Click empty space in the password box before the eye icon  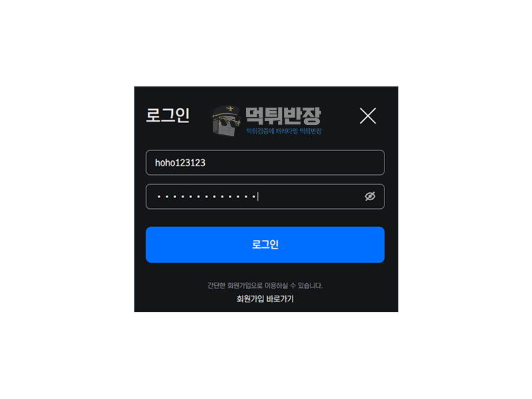coord(311,196)
